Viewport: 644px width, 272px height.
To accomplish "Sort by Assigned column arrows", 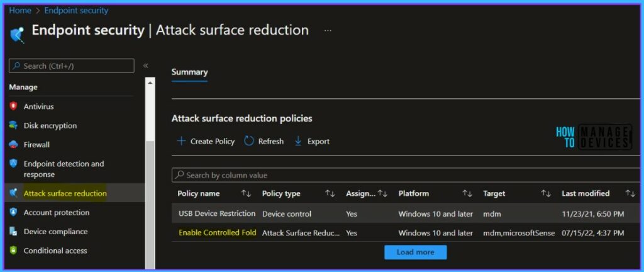I will [x=382, y=193].
